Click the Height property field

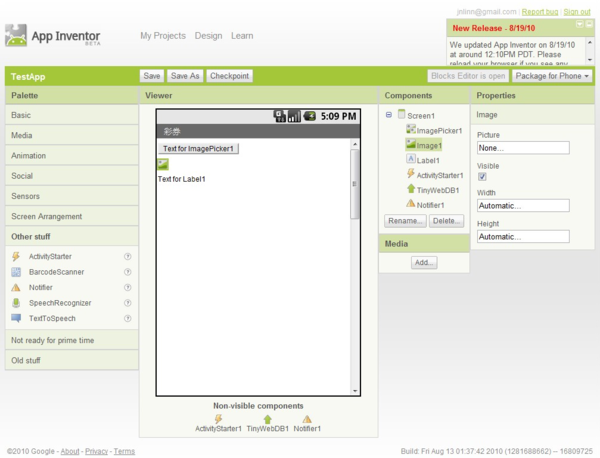pos(523,236)
